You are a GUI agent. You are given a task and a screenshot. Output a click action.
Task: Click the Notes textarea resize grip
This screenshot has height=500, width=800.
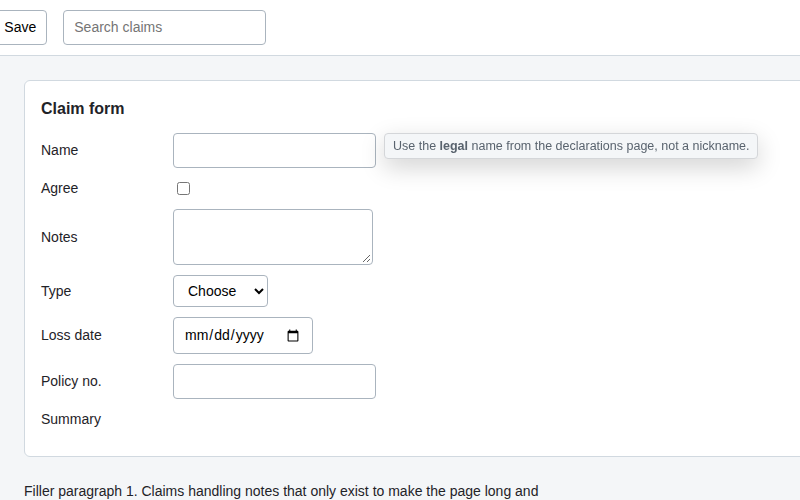pyautogui.click(x=367, y=259)
